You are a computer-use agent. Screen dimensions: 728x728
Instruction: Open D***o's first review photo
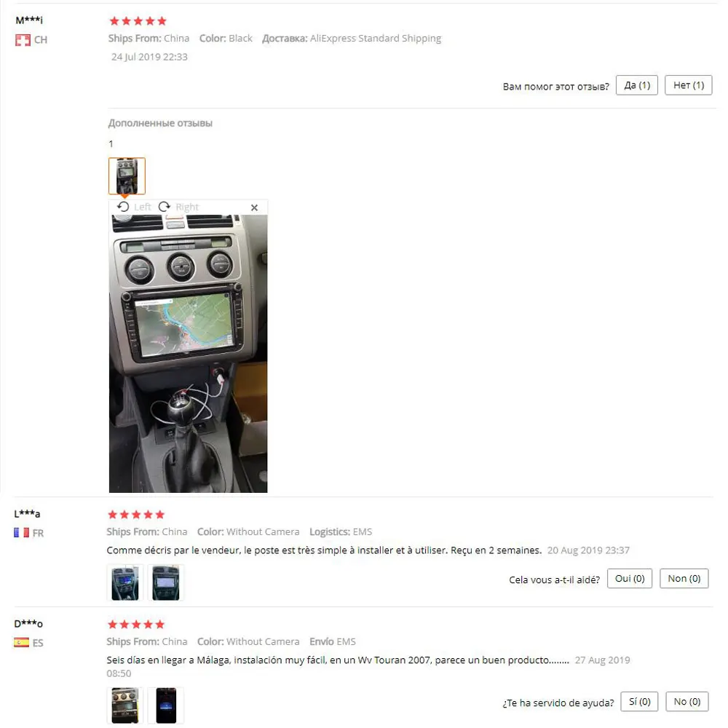pos(125,705)
